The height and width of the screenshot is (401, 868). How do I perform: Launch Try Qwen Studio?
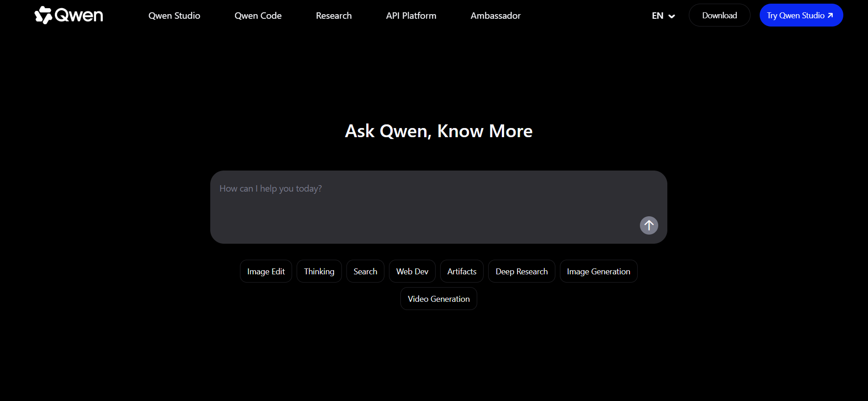coord(801,15)
